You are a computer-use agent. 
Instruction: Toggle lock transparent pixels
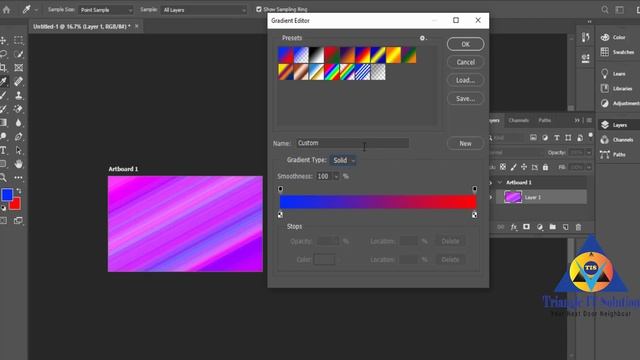pos(503,167)
